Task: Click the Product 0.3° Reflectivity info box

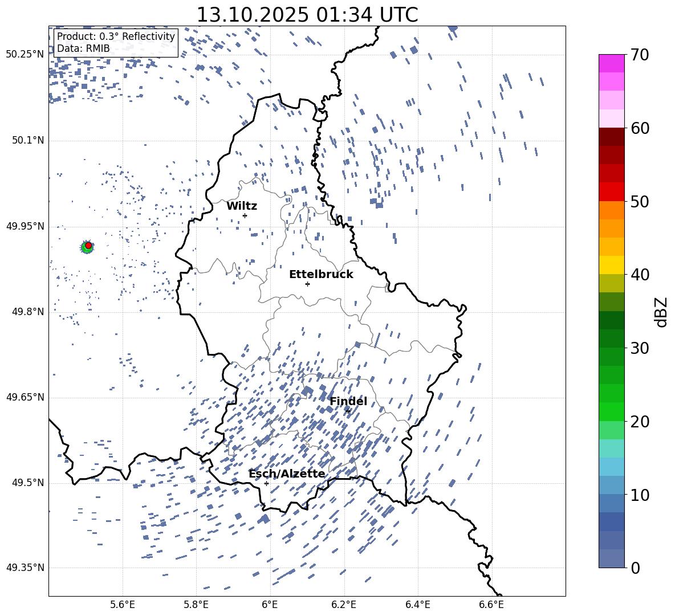Action: [116, 43]
